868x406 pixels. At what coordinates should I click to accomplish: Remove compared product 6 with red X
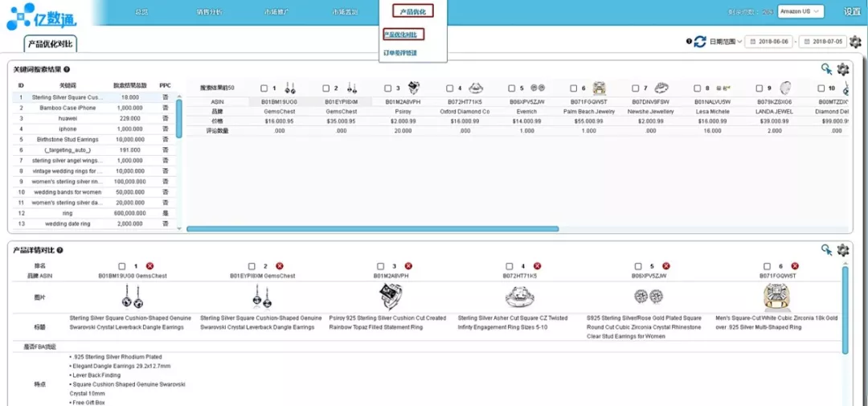795,266
